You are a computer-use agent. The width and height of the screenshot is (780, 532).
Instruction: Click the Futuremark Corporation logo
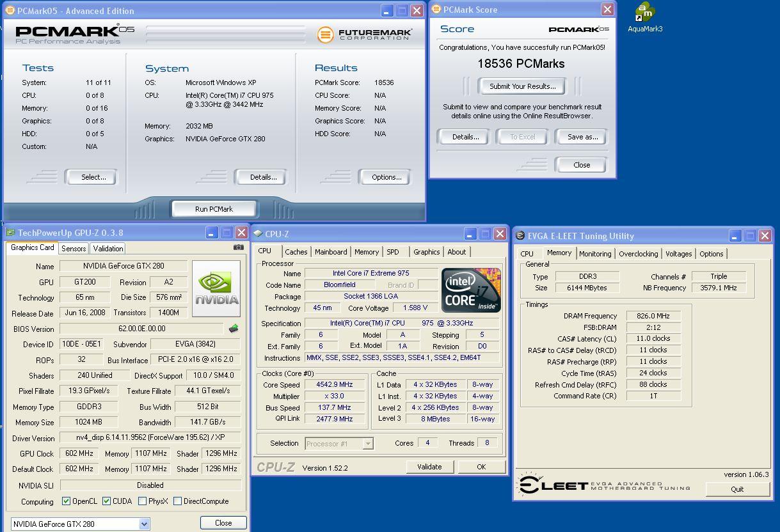tap(365, 34)
